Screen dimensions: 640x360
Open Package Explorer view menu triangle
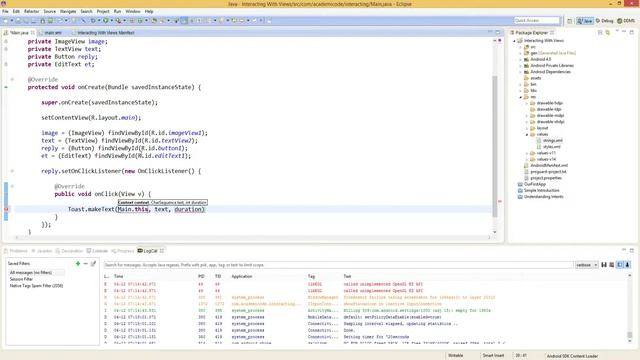point(617,31)
